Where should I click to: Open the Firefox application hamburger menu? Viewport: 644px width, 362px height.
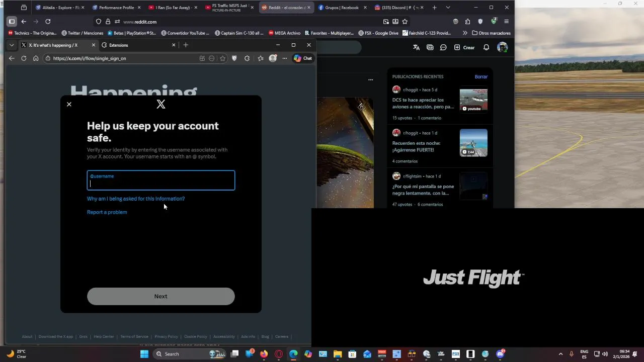pyautogui.click(x=506, y=22)
